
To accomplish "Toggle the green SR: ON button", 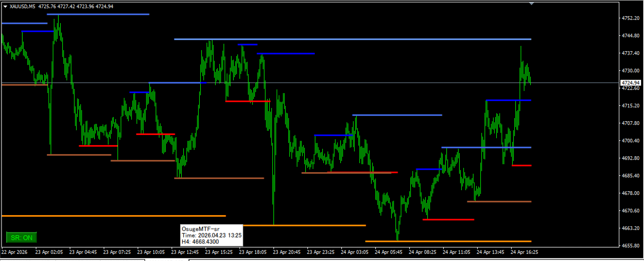I will pyautogui.click(x=21, y=237).
